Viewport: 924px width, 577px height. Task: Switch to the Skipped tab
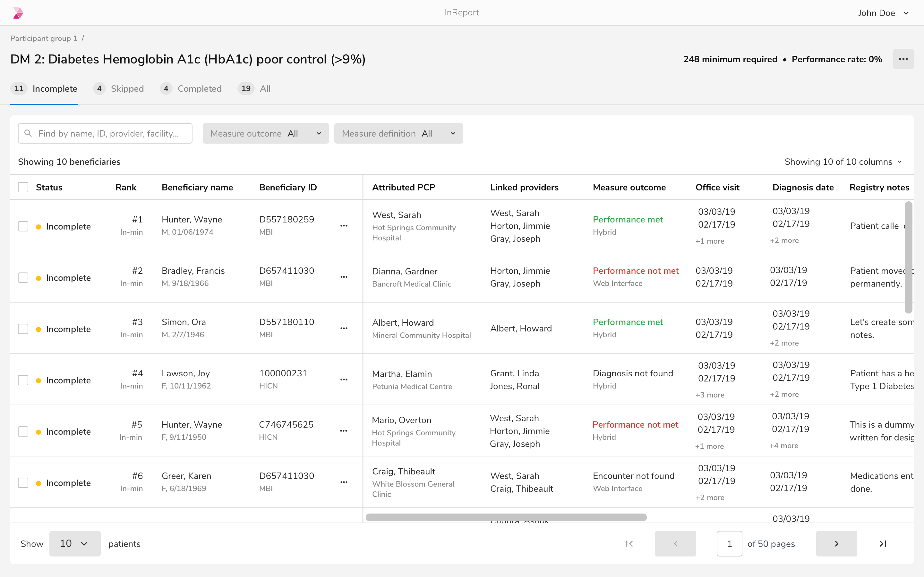(x=119, y=89)
